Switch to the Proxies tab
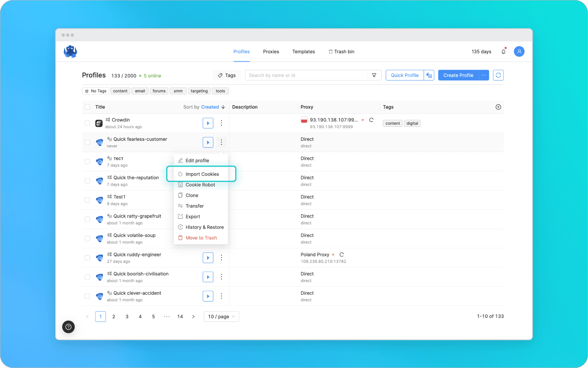The image size is (588, 368). point(271,52)
